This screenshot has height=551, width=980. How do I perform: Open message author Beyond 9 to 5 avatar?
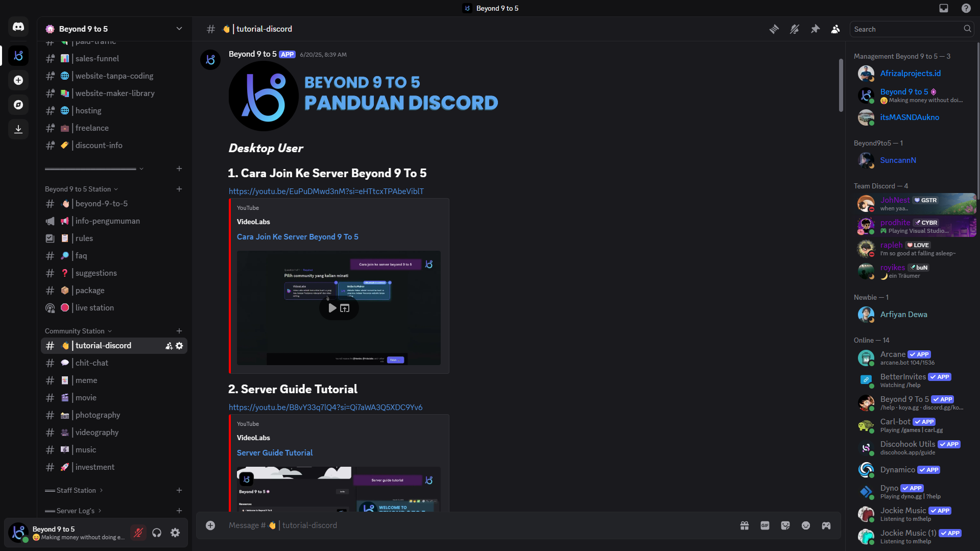point(210,60)
